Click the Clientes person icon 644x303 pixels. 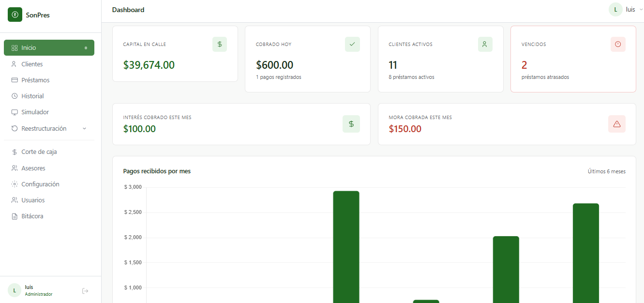[14, 64]
